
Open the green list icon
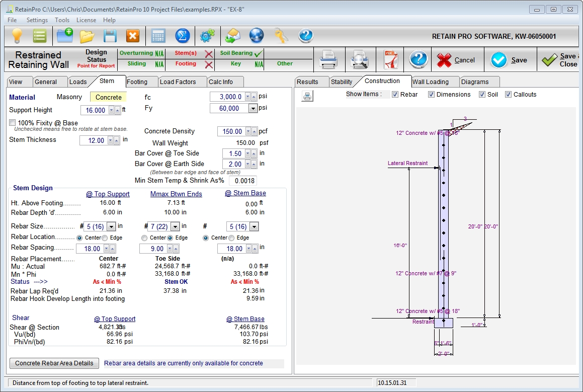[39, 36]
